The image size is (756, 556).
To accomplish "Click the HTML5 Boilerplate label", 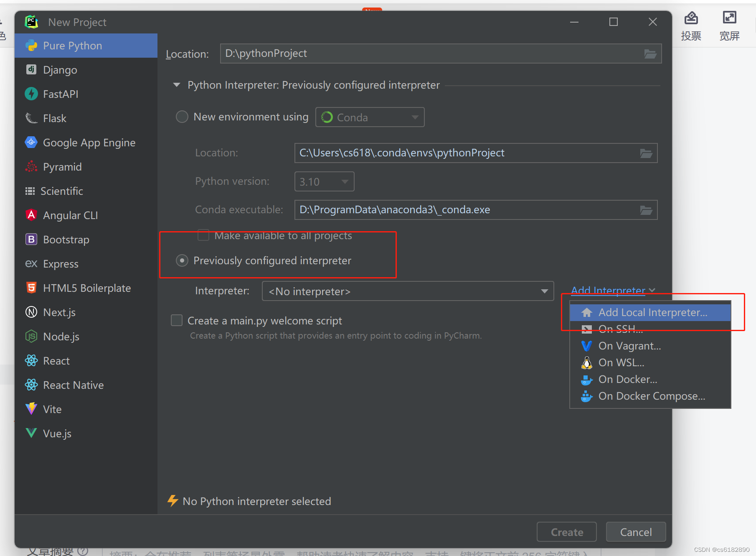I will click(x=87, y=288).
